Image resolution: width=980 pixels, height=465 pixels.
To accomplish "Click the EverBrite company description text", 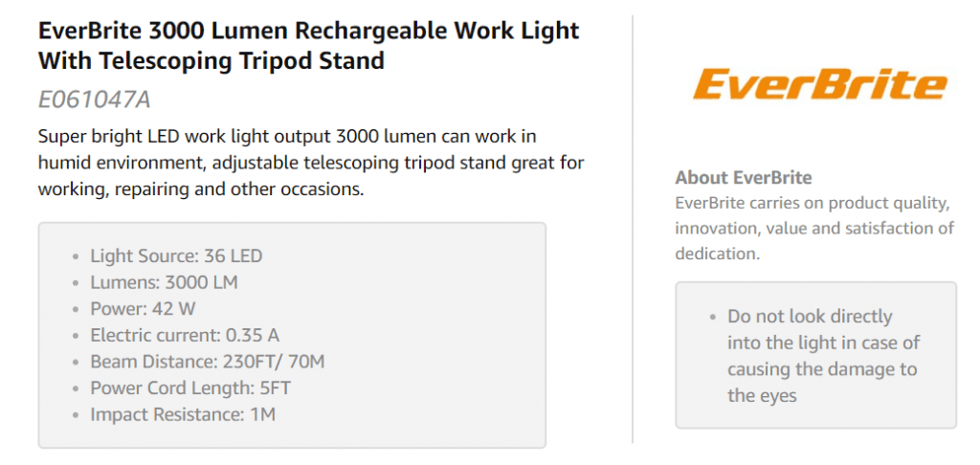I will click(814, 229).
